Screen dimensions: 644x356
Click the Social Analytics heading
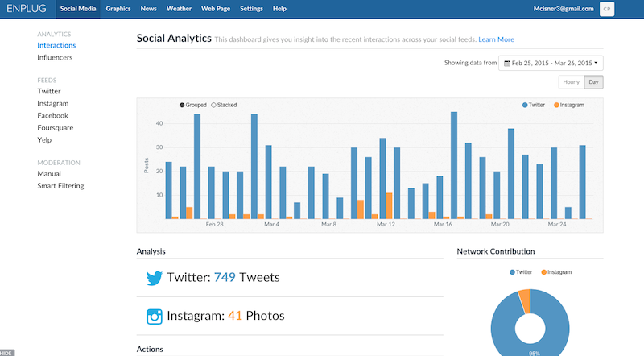(x=174, y=38)
